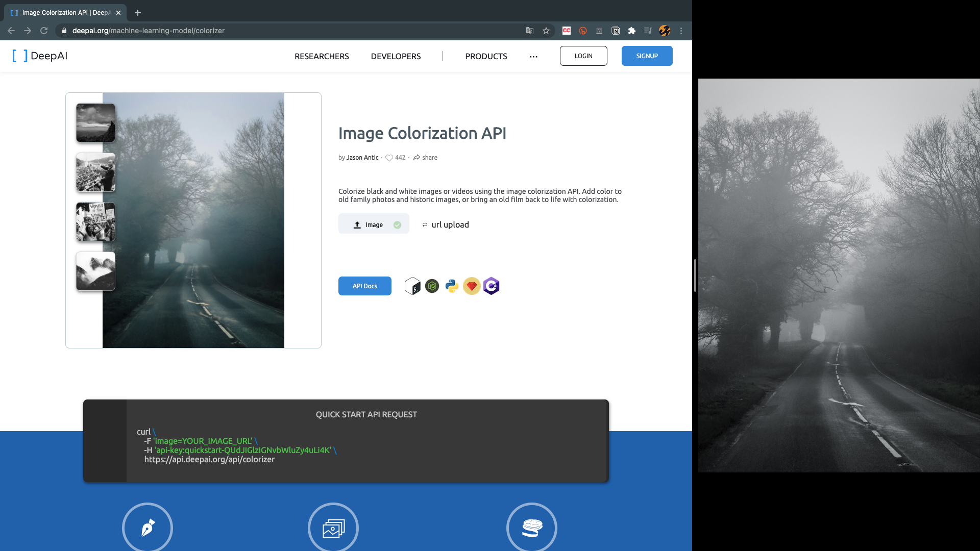Image resolution: width=980 pixels, height=551 pixels.
Task: Open the Notion extension icon
Action: (x=616, y=31)
